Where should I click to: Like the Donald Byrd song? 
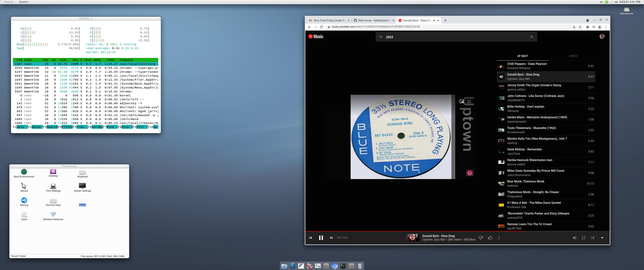490,238
